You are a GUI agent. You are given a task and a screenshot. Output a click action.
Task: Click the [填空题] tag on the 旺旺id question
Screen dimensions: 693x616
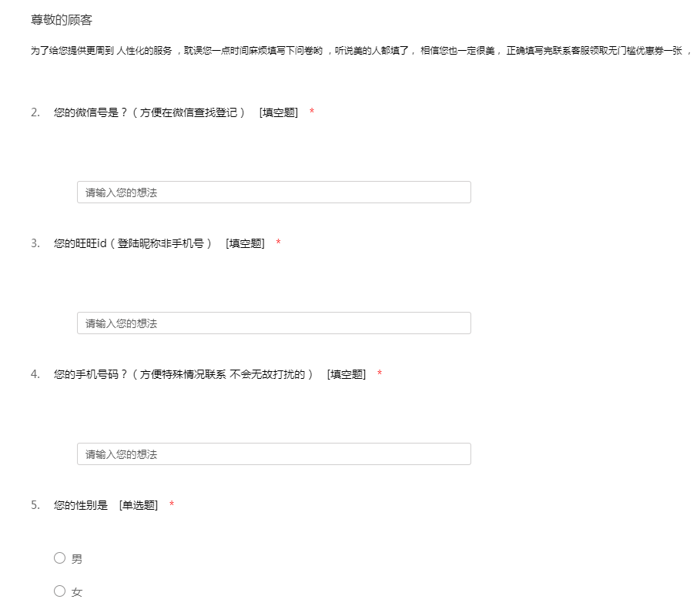(245, 243)
